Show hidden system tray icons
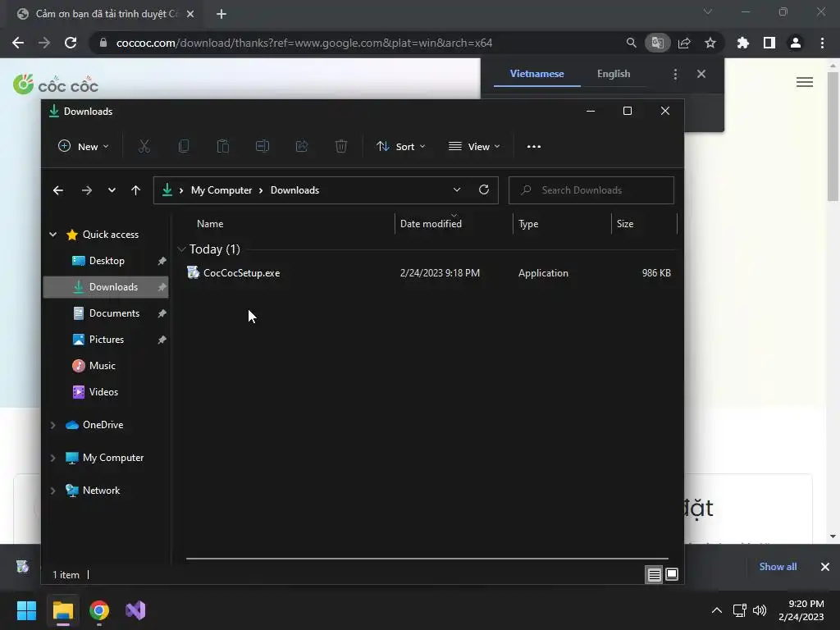840x630 pixels. (x=716, y=610)
